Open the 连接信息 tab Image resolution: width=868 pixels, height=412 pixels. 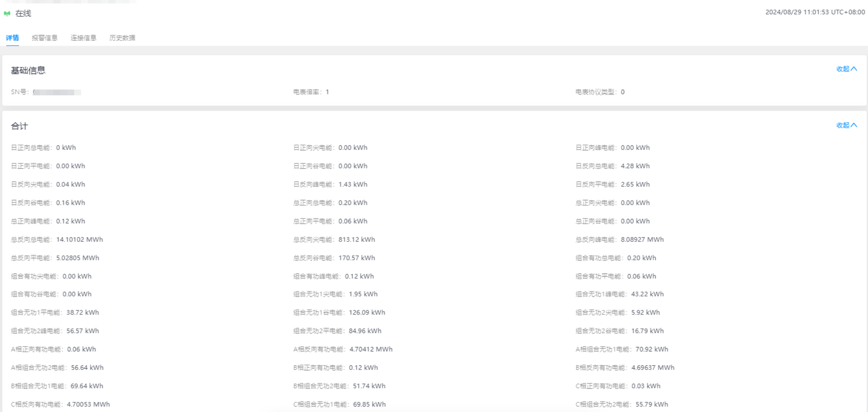click(83, 38)
